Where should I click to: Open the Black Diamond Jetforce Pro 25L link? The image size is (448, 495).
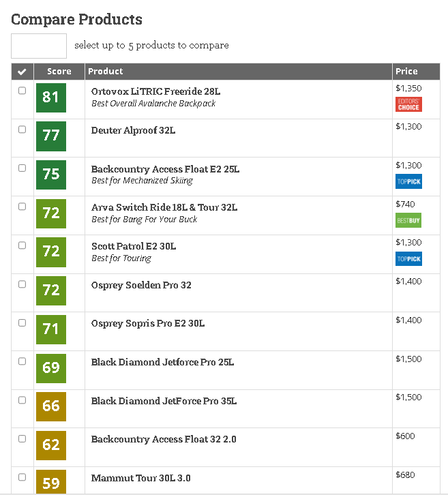(x=162, y=362)
